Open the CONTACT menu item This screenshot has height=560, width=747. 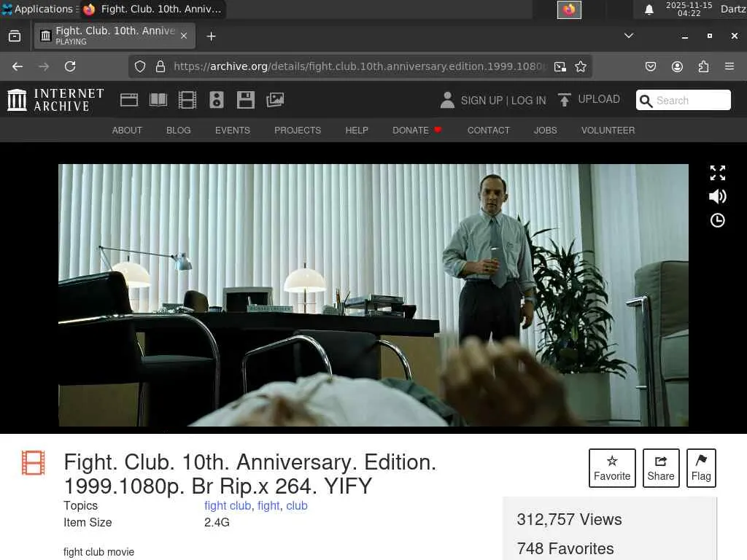point(488,130)
